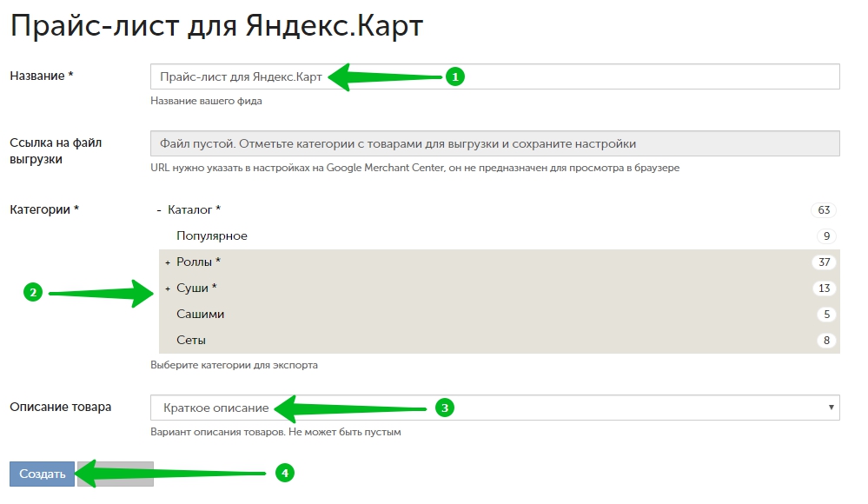Click the 13 count badge for Суши
This screenshot has width=868, height=504.
coord(824,288)
